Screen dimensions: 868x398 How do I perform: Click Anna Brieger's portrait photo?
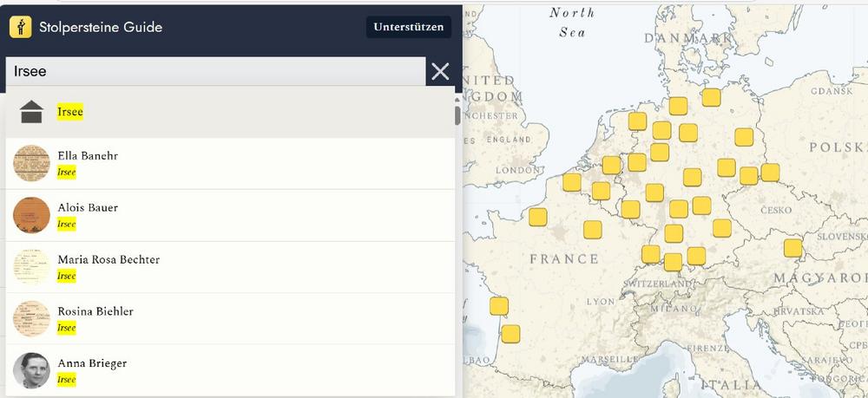point(31,370)
